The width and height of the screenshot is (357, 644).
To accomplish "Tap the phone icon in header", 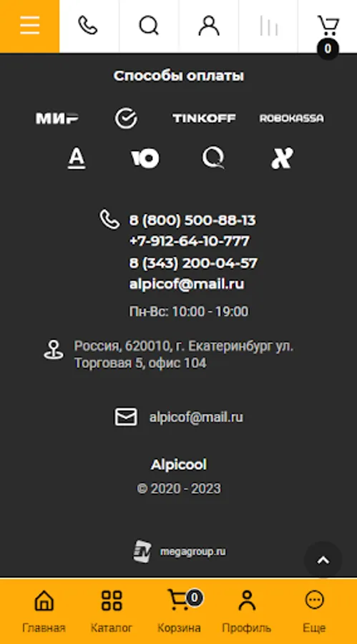I will point(89,26).
